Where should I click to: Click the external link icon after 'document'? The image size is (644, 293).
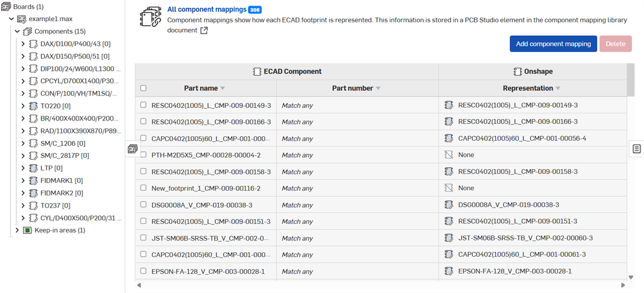coord(204,31)
